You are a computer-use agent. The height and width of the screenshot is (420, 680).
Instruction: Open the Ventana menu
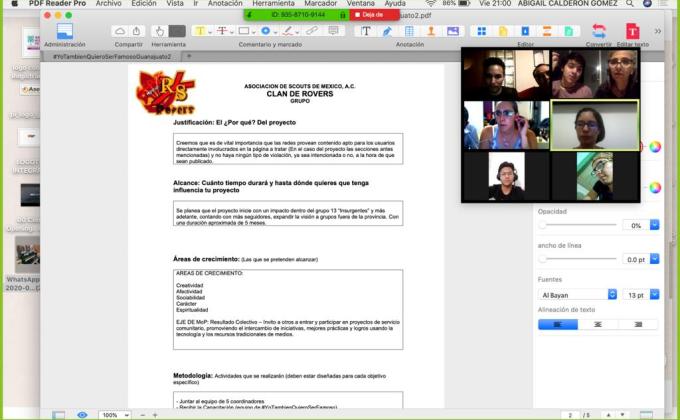pos(360,3)
